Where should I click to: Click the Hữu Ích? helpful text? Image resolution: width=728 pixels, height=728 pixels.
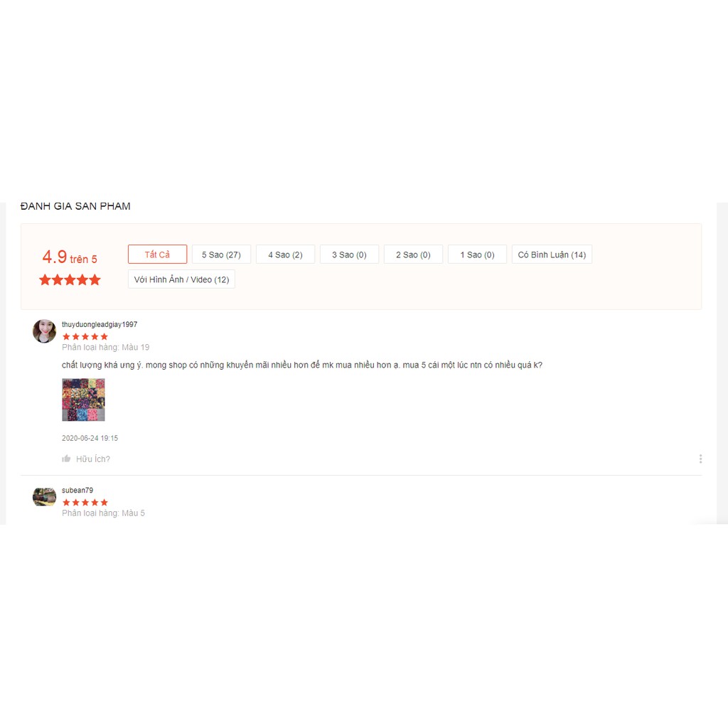(93, 459)
